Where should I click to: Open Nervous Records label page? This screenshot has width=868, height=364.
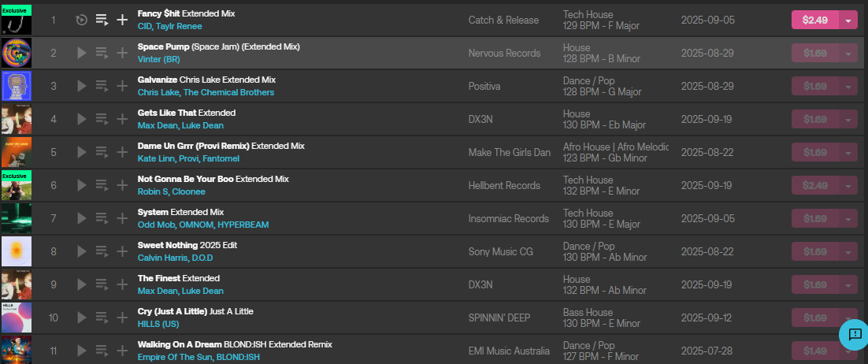pos(504,53)
